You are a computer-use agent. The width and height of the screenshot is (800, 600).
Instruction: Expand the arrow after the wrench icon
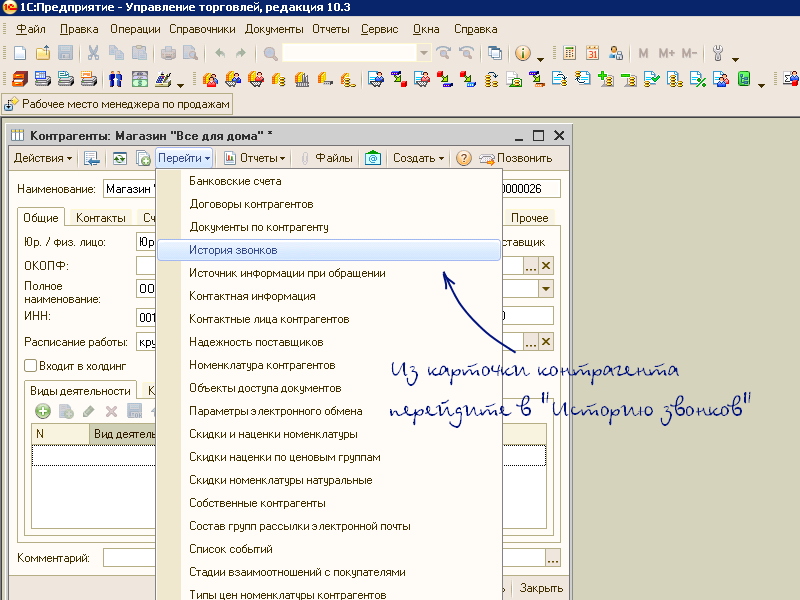735,59
